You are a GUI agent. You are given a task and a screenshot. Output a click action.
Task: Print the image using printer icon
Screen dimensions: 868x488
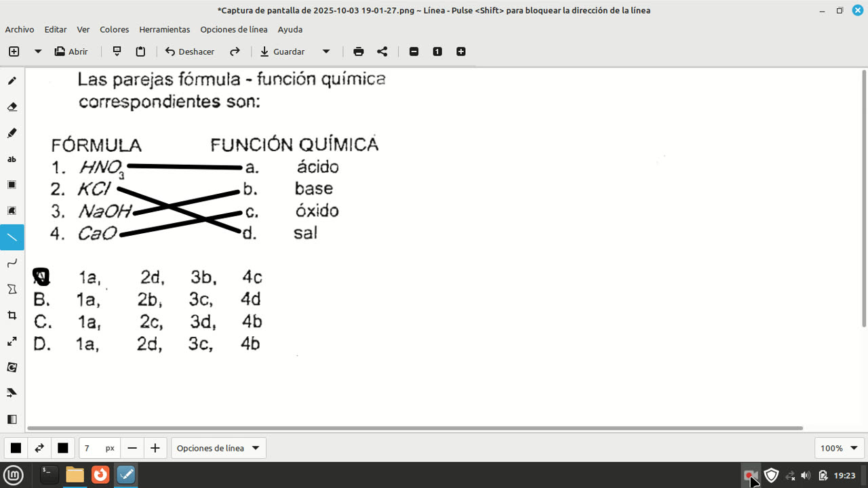pyautogui.click(x=359, y=52)
